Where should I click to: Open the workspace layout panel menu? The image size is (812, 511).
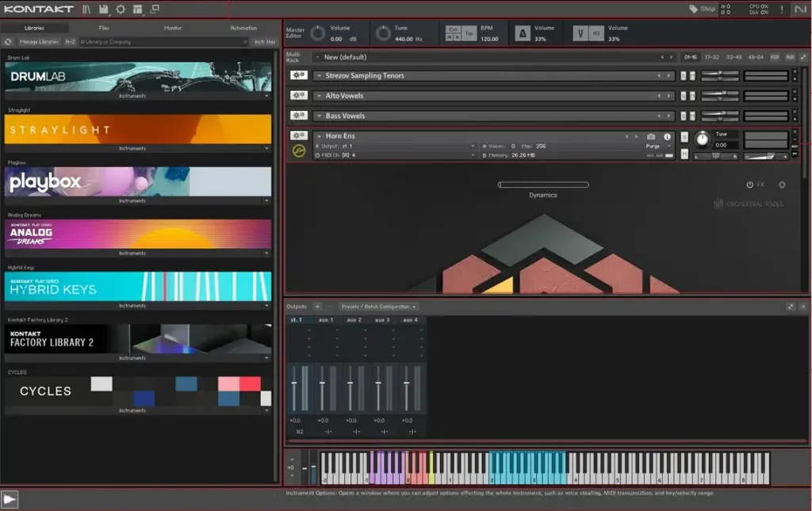point(137,10)
